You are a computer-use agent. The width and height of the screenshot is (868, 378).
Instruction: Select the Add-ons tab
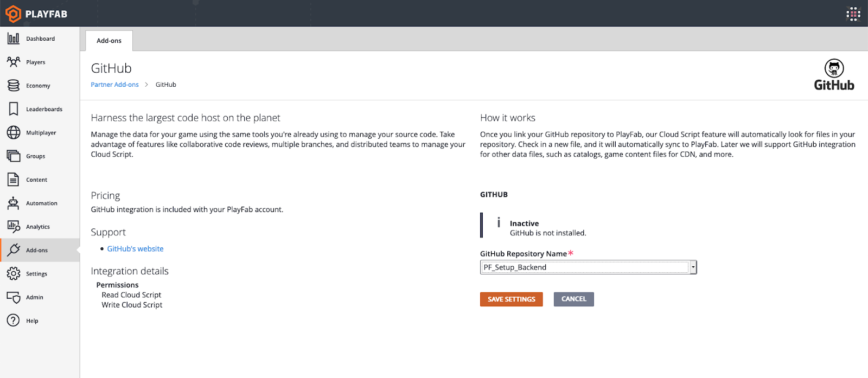[109, 41]
